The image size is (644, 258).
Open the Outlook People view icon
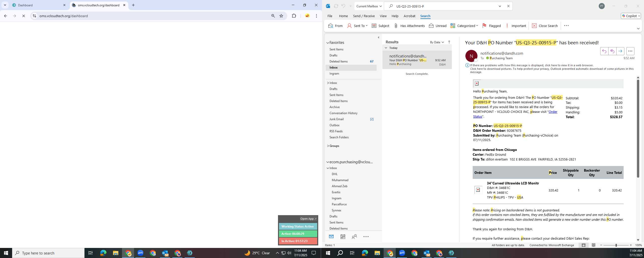pyautogui.click(x=354, y=237)
